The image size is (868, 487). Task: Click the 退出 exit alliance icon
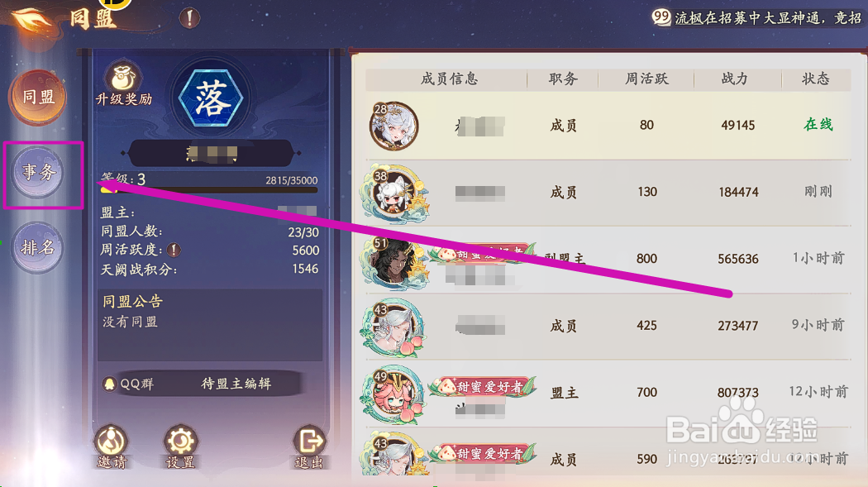(x=309, y=446)
